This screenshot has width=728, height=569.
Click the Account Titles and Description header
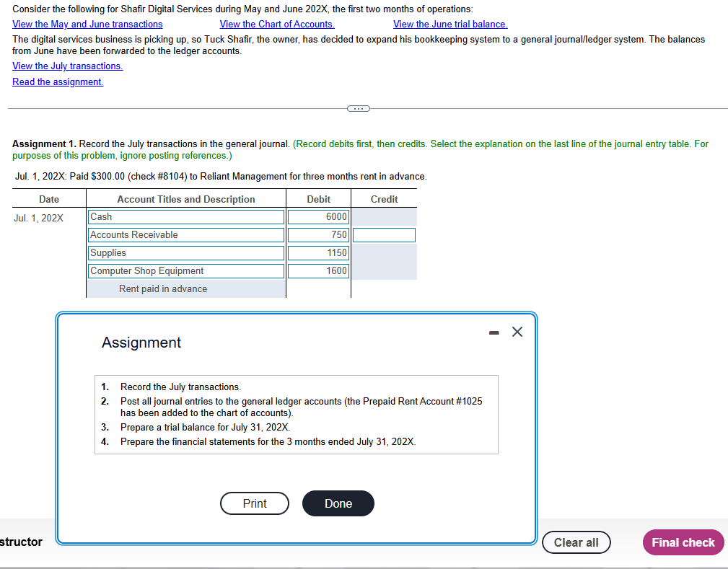point(185,199)
